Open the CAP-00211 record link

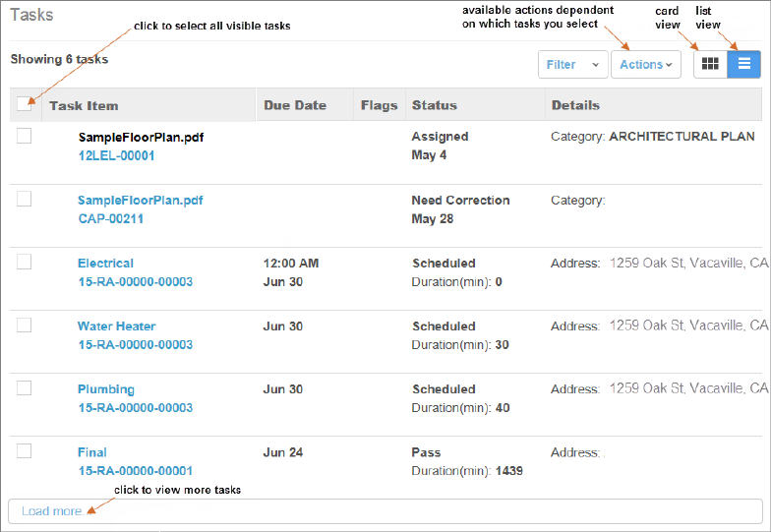click(x=111, y=219)
